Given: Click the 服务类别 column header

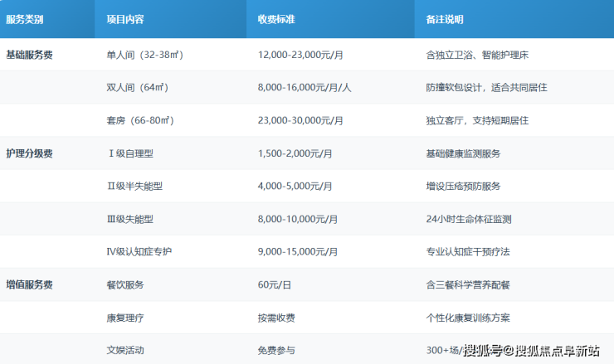Looking at the screenshot, I should (25, 20).
